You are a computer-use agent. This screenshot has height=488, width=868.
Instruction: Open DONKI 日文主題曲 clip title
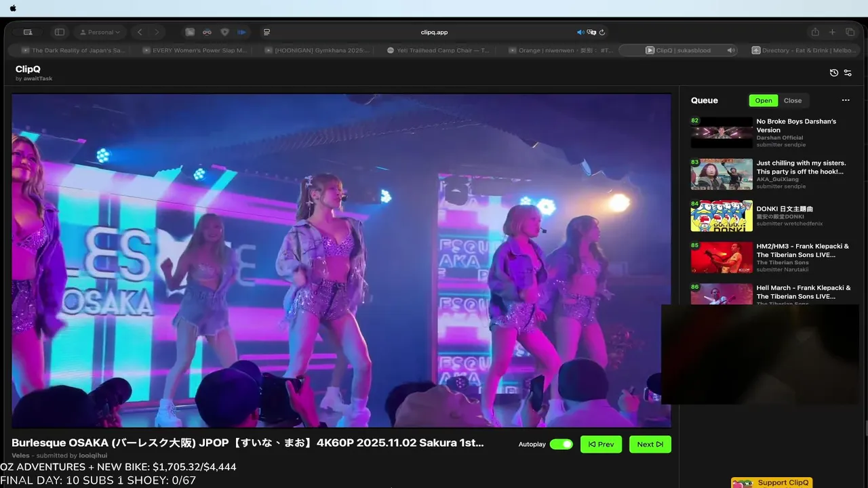click(x=785, y=209)
